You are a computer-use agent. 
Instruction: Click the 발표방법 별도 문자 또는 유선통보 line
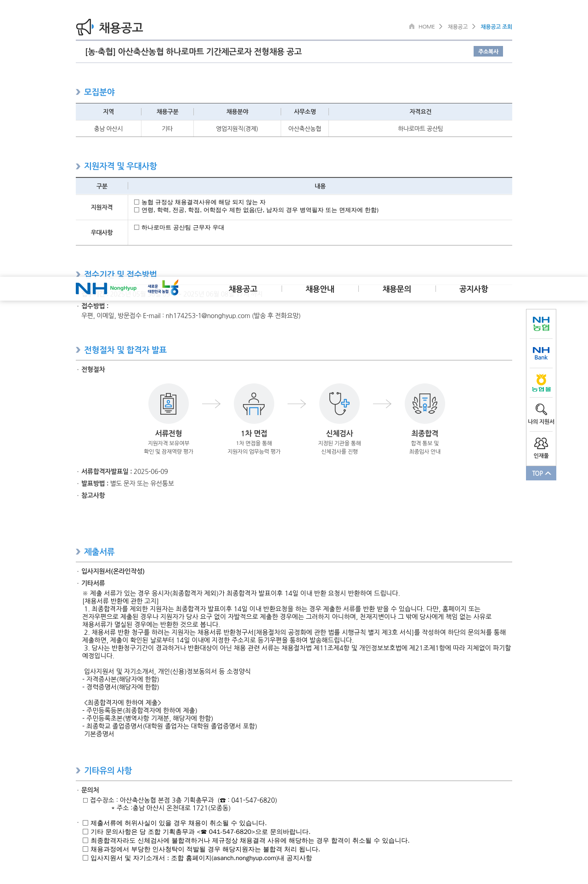pyautogui.click(x=128, y=484)
